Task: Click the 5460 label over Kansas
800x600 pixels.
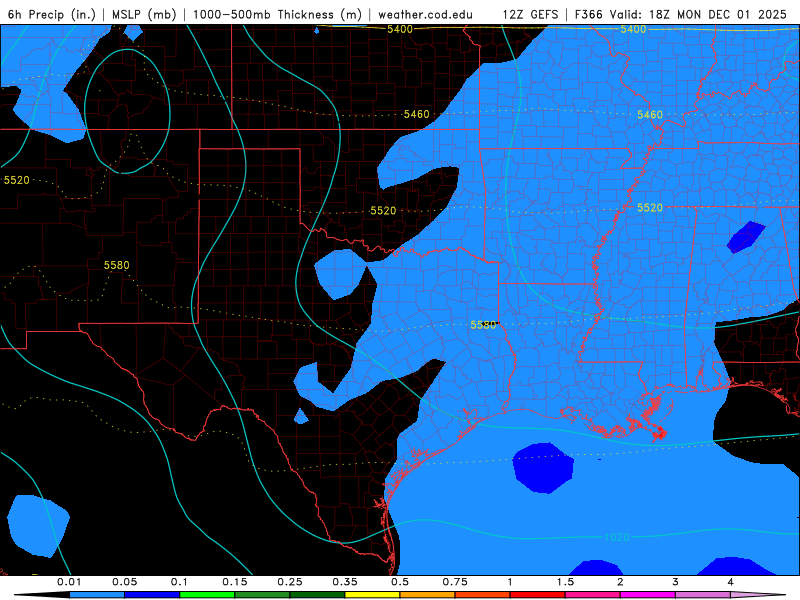Action: coord(416,114)
